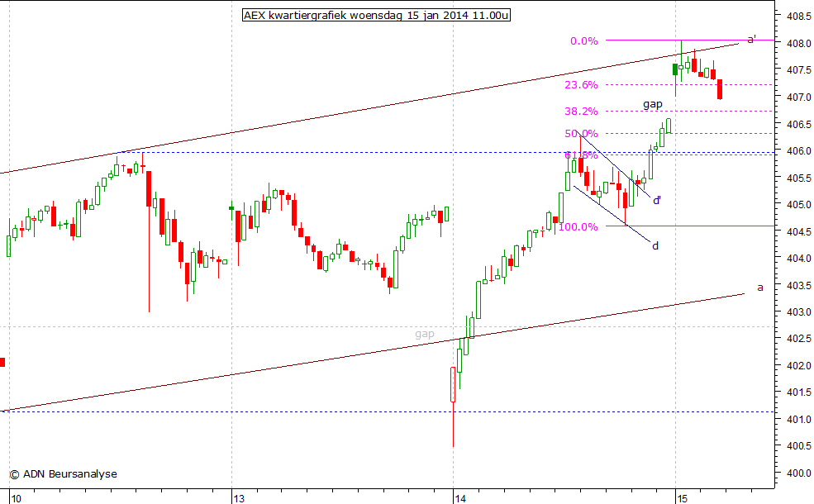Viewport: 814px width, 504px height.
Task: Click the solid green candle at the 15 open
Action: 675,69
